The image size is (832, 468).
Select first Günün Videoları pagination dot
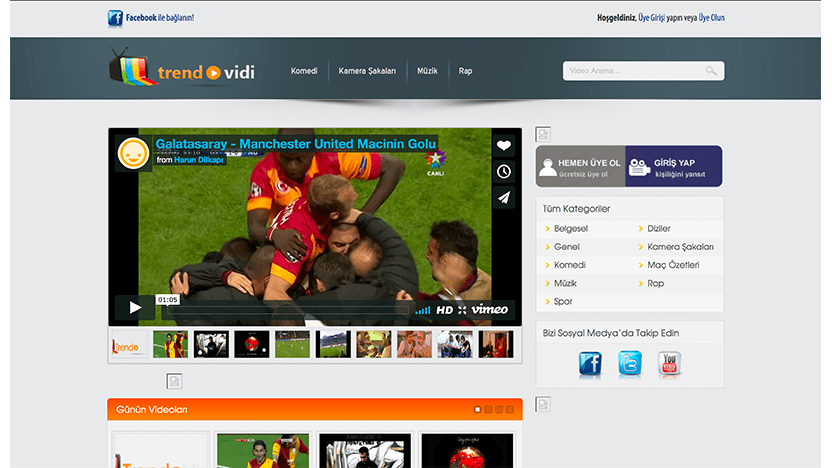click(x=477, y=409)
